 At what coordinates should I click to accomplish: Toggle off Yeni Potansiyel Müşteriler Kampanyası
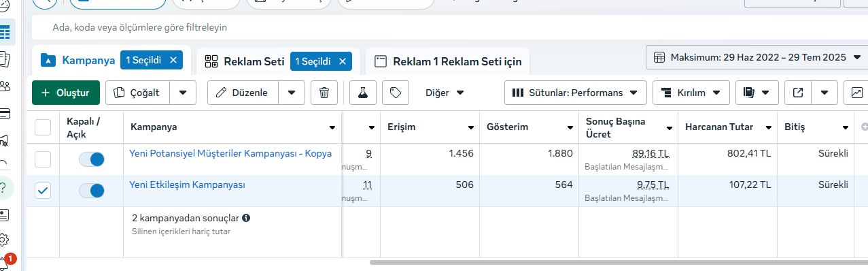(x=92, y=159)
